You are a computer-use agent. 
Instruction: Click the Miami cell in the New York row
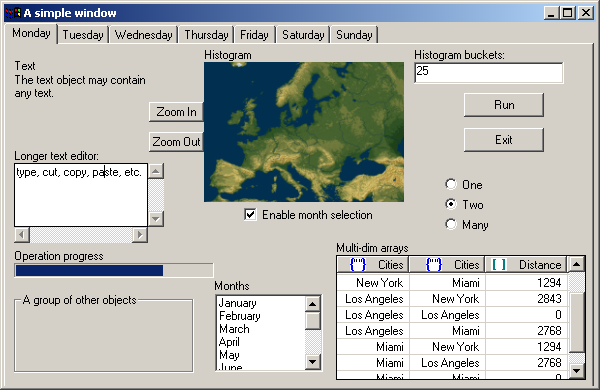447,282
